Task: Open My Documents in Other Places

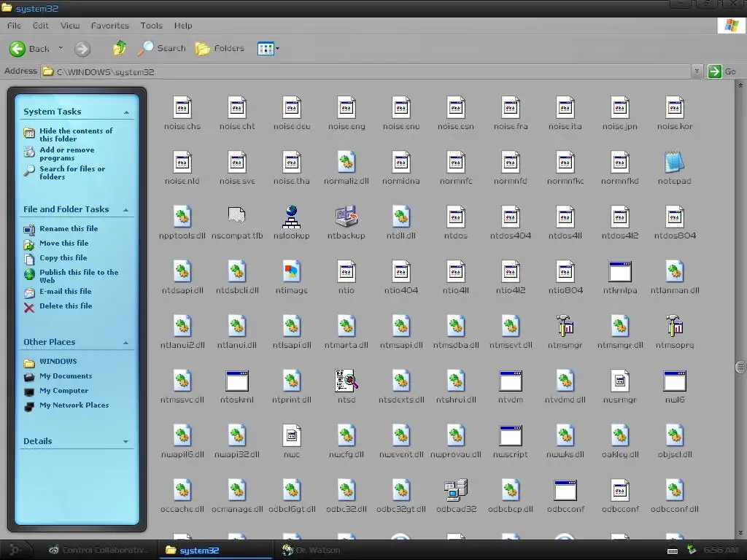Action: [66, 376]
